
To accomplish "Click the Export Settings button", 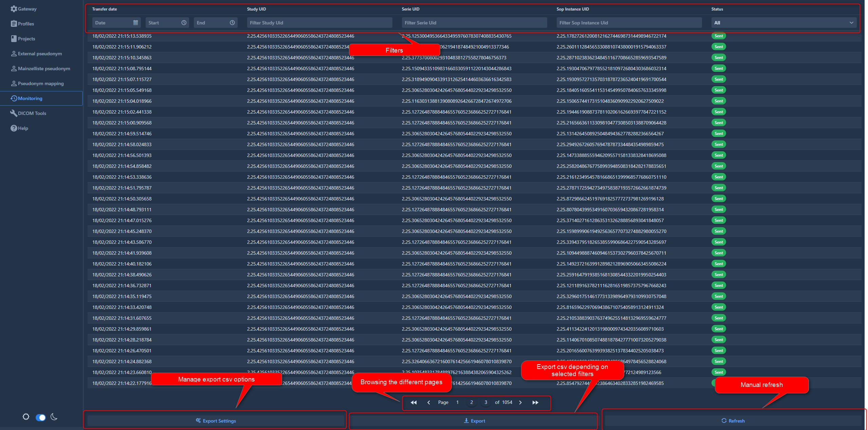I will click(216, 421).
